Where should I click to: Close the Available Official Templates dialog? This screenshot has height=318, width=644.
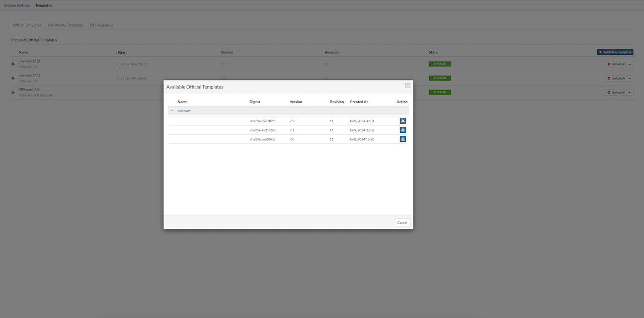click(x=408, y=86)
